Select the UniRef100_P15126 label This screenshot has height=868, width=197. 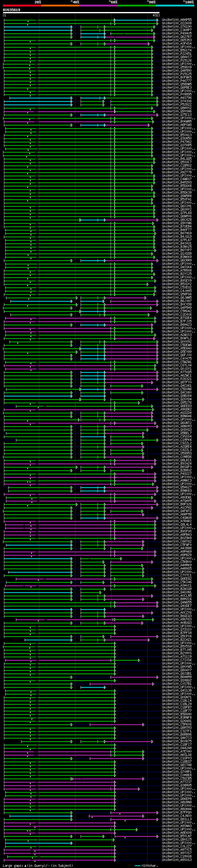coord(177,61)
